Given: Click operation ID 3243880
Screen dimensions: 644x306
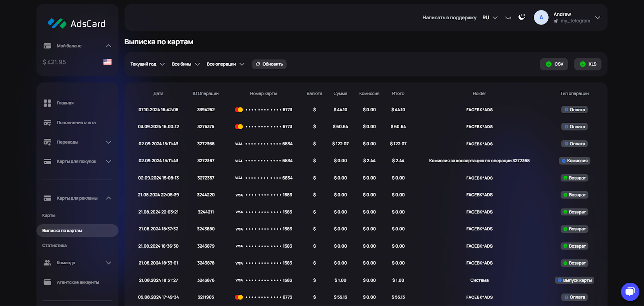Looking at the screenshot, I should click(206, 229).
